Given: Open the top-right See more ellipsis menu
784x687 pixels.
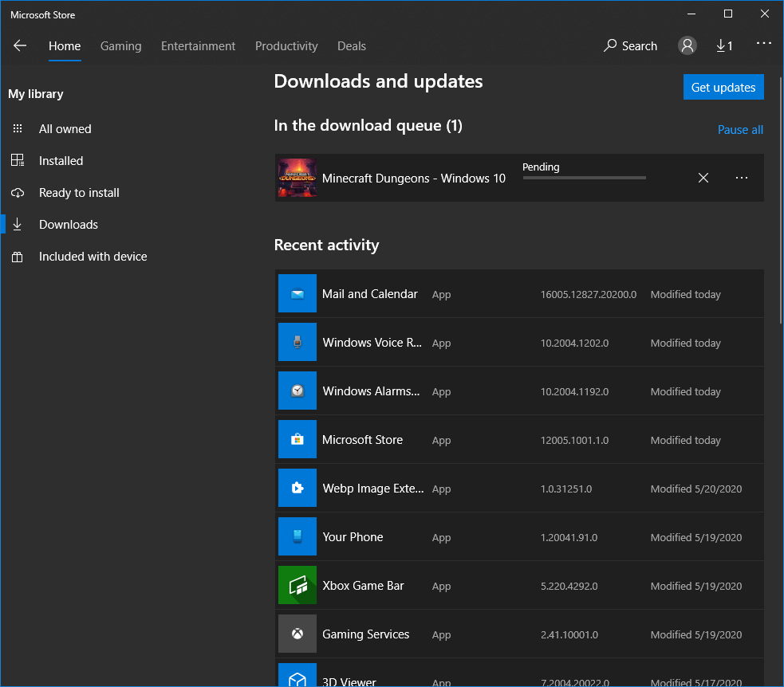Looking at the screenshot, I should [763, 44].
